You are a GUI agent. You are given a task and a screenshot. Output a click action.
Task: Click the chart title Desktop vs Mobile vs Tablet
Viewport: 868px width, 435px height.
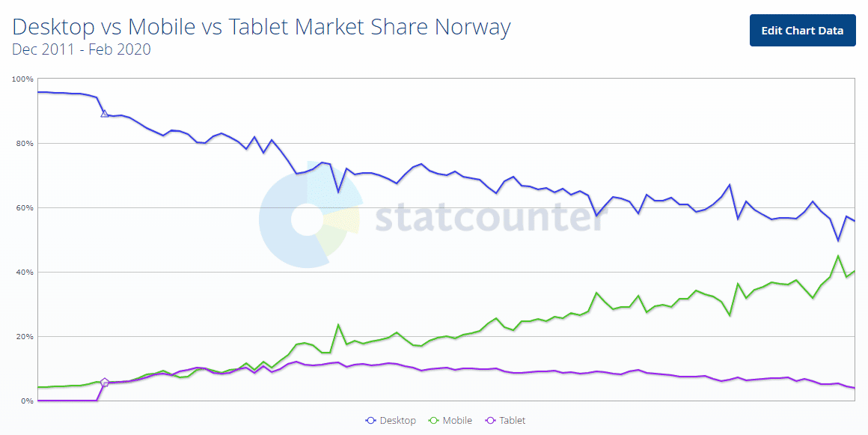click(x=262, y=28)
